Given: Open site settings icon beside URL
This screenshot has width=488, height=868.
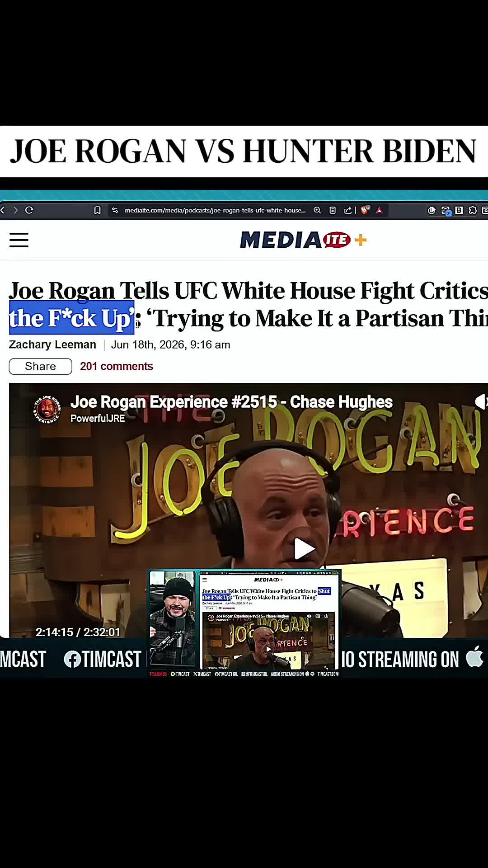Looking at the screenshot, I should click(115, 210).
